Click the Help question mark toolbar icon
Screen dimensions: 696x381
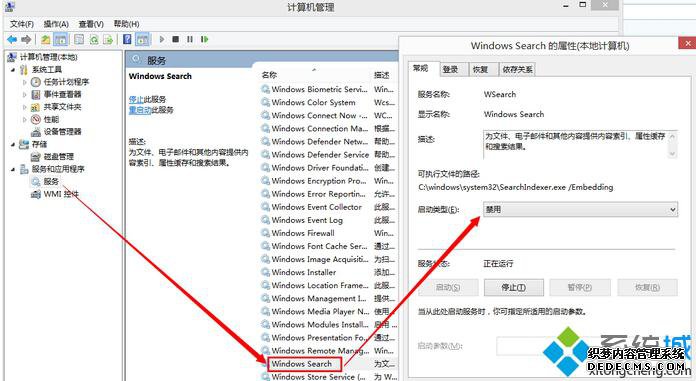coord(127,40)
